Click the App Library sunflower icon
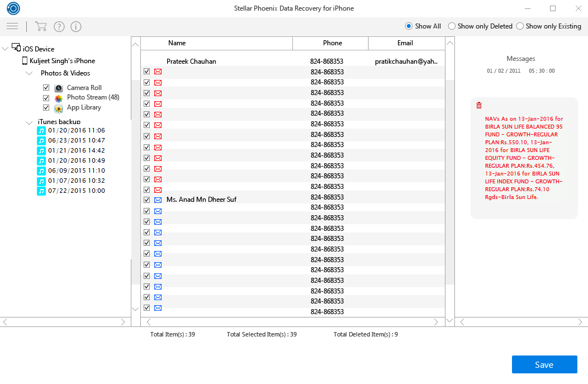Screen dimensions: 588x384 [x=59, y=108]
